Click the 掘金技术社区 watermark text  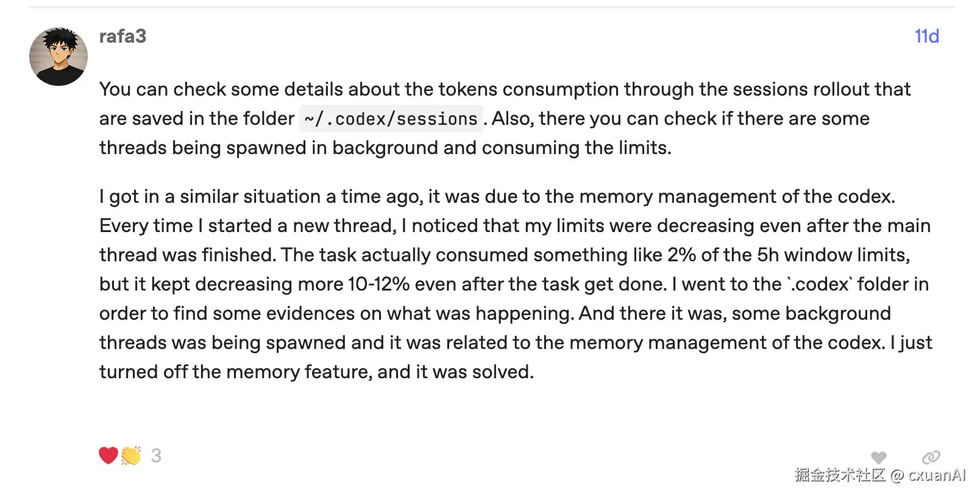(x=840, y=475)
